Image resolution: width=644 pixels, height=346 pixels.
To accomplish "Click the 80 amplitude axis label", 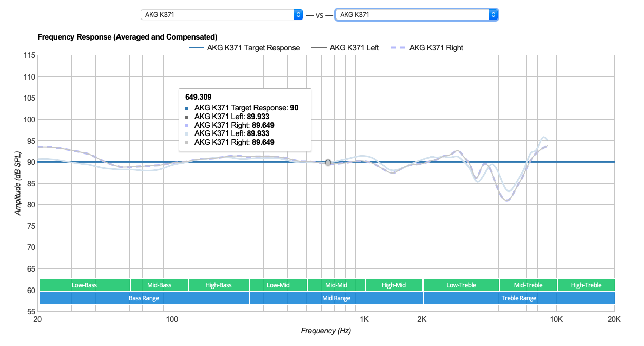I will coord(30,205).
